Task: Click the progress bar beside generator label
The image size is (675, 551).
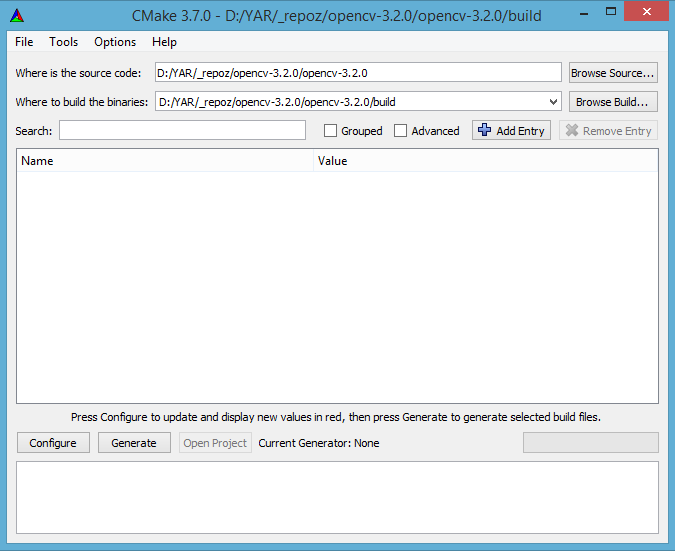Action: pyautogui.click(x=591, y=443)
